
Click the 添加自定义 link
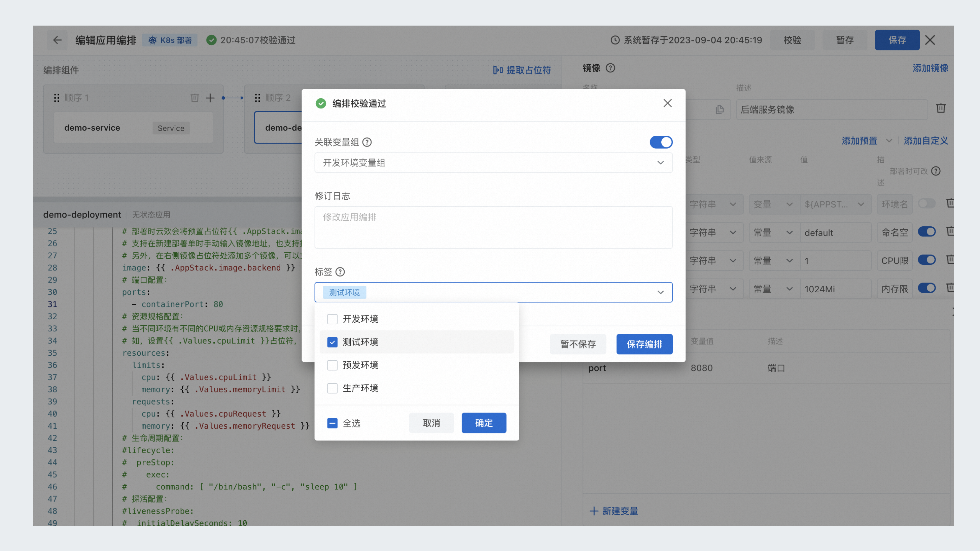click(926, 141)
